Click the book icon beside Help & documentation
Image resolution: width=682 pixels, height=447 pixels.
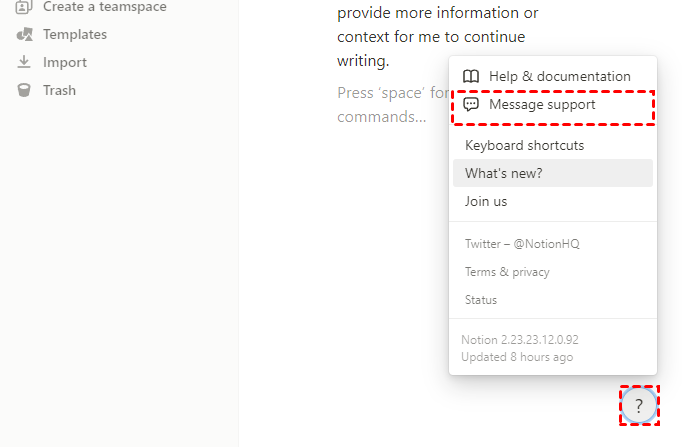click(x=471, y=76)
